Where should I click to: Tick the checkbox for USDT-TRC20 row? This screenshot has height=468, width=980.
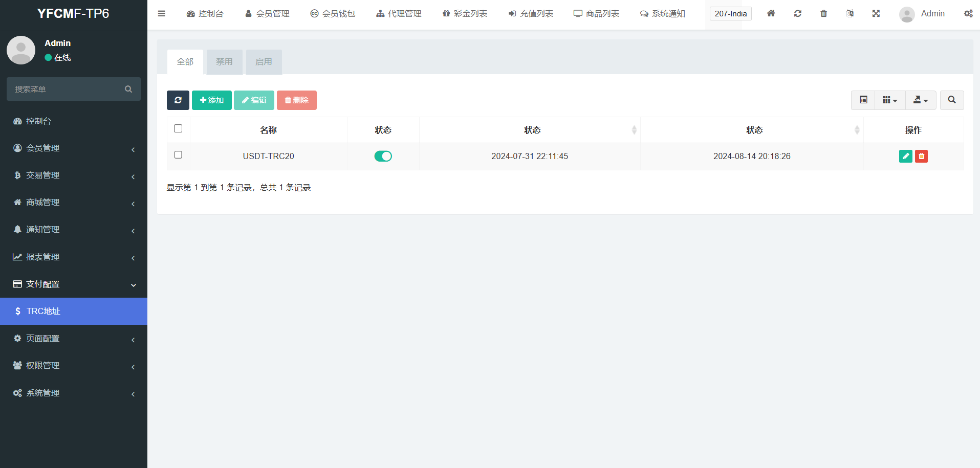coord(178,155)
